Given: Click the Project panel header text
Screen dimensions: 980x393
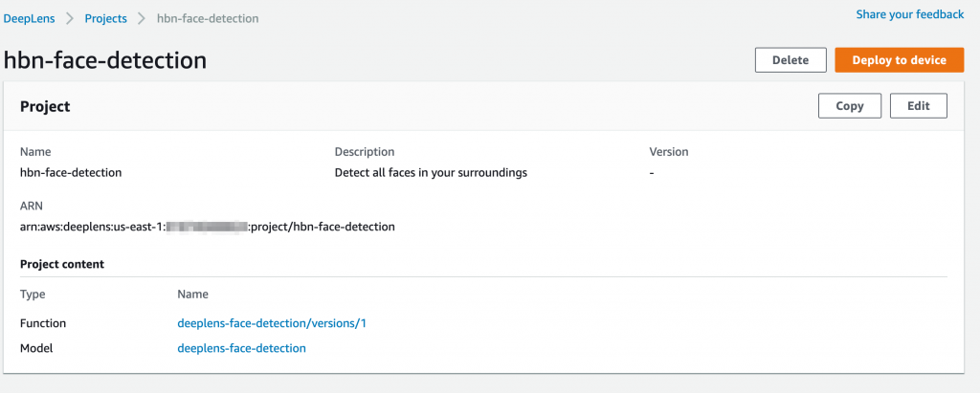Looking at the screenshot, I should 45,107.
